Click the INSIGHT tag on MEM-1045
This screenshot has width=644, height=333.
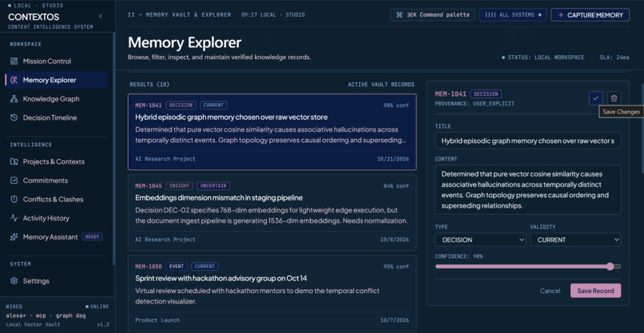pyautogui.click(x=180, y=186)
